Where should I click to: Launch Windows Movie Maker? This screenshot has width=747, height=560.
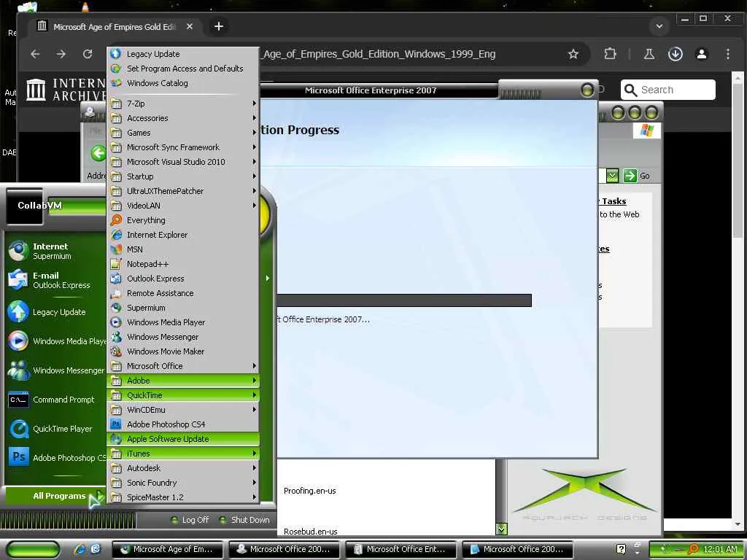click(x=183, y=351)
